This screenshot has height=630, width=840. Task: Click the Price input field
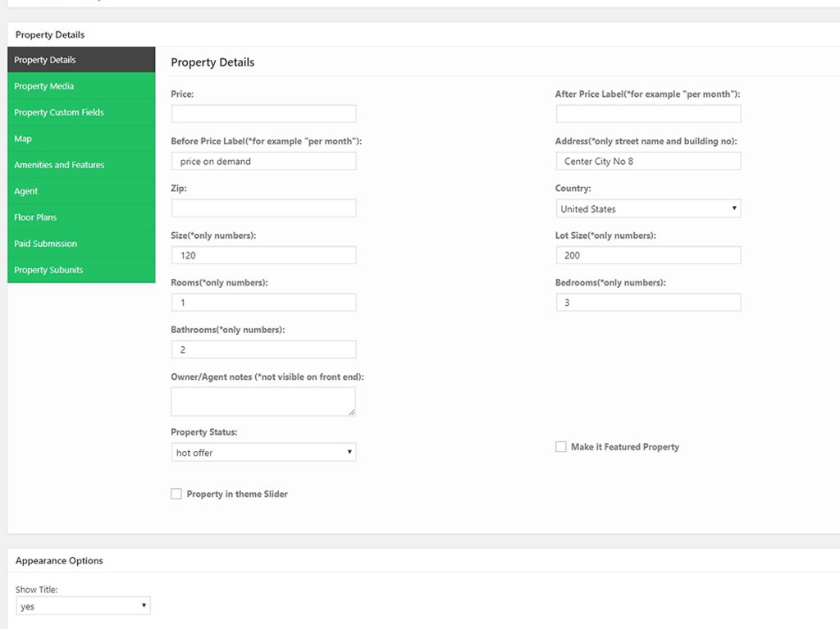[263, 114]
